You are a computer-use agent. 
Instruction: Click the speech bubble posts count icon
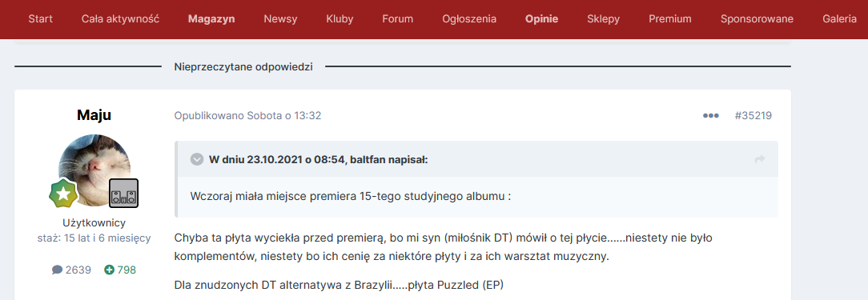(x=57, y=270)
